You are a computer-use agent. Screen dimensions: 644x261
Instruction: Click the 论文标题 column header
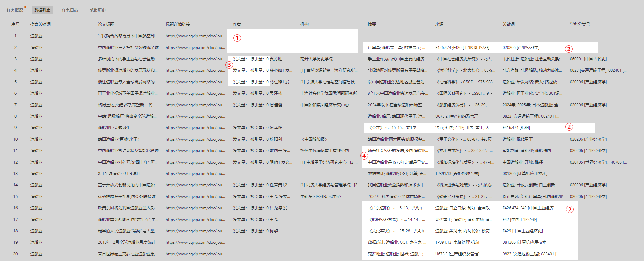coord(106,24)
